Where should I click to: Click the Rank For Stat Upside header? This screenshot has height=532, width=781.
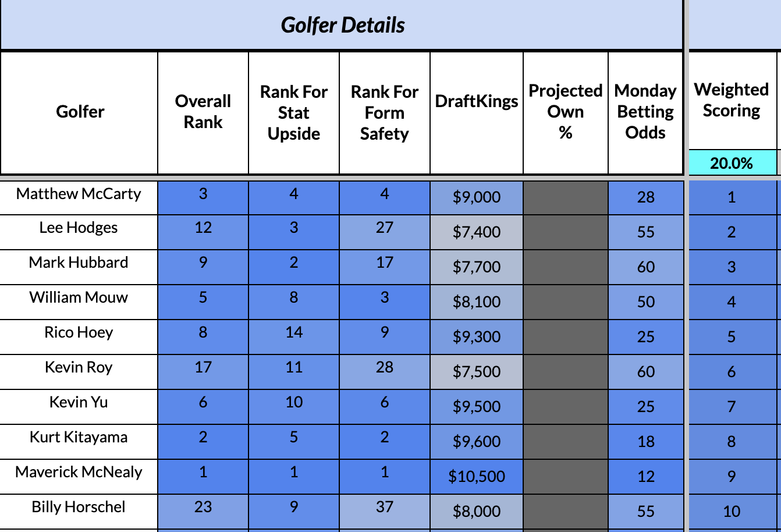coord(294,112)
